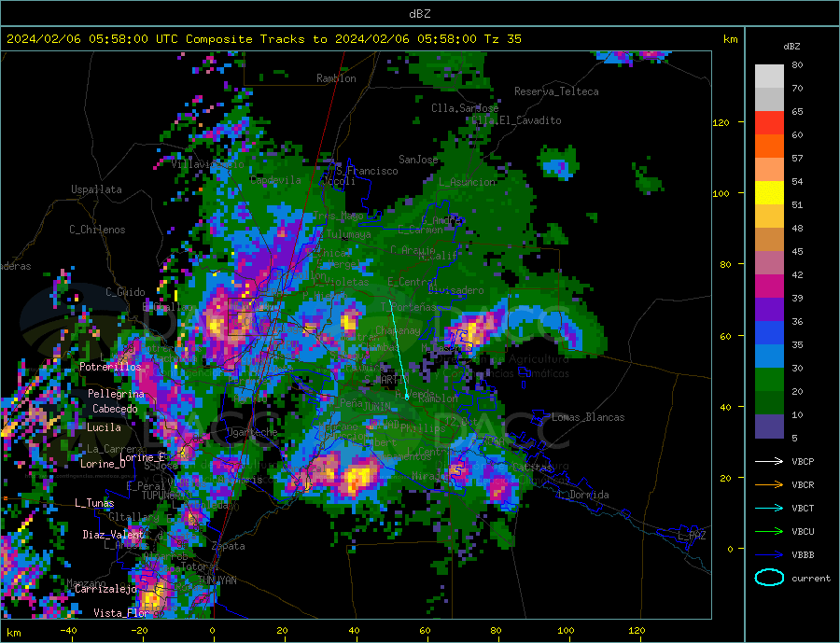This screenshot has width=840, height=643.
Task: Click the Diaz_Valent map label
Action: [114, 535]
